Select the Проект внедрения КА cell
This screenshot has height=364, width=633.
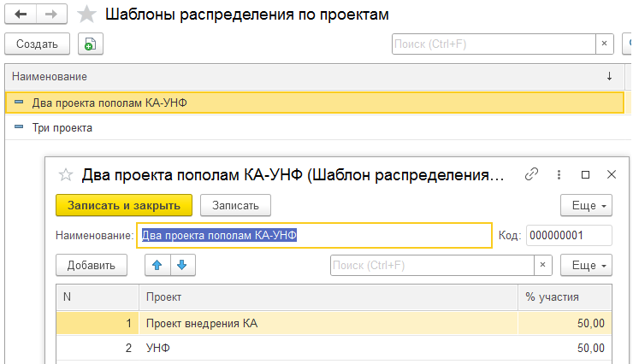328,323
